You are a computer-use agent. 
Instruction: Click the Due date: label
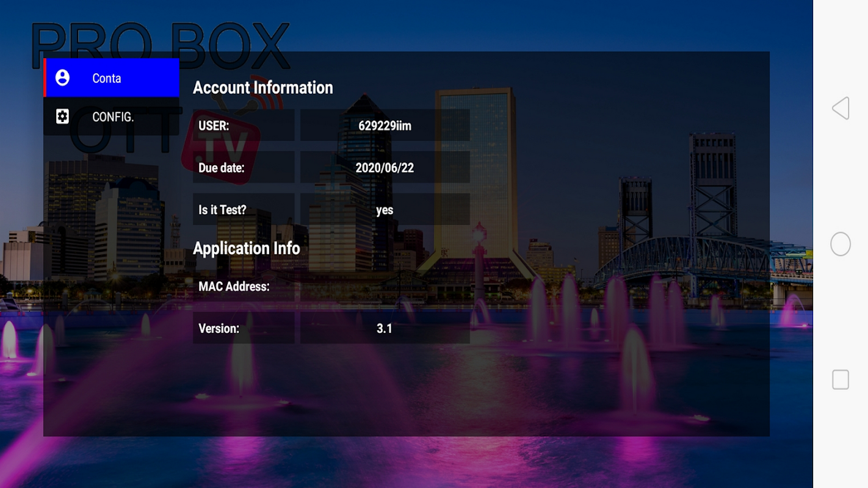[222, 168]
